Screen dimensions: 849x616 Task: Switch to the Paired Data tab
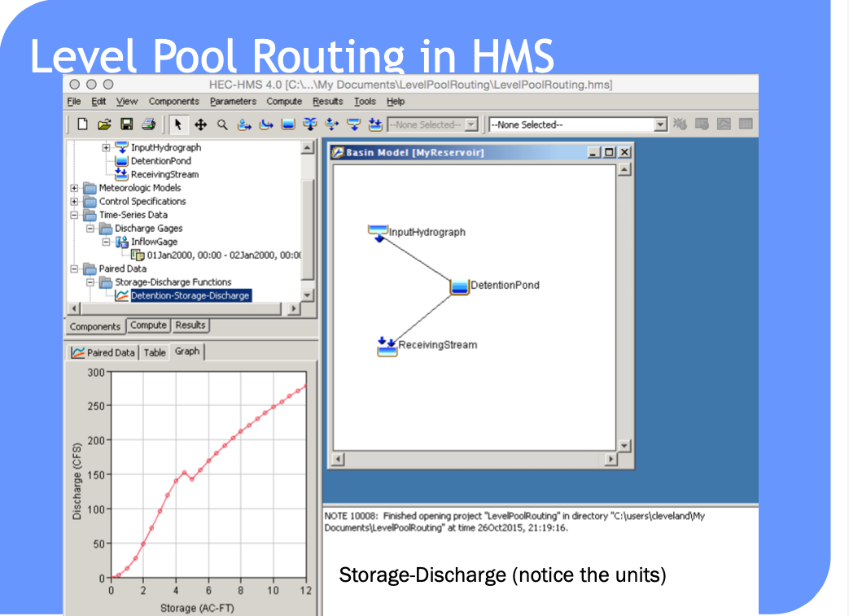103,352
